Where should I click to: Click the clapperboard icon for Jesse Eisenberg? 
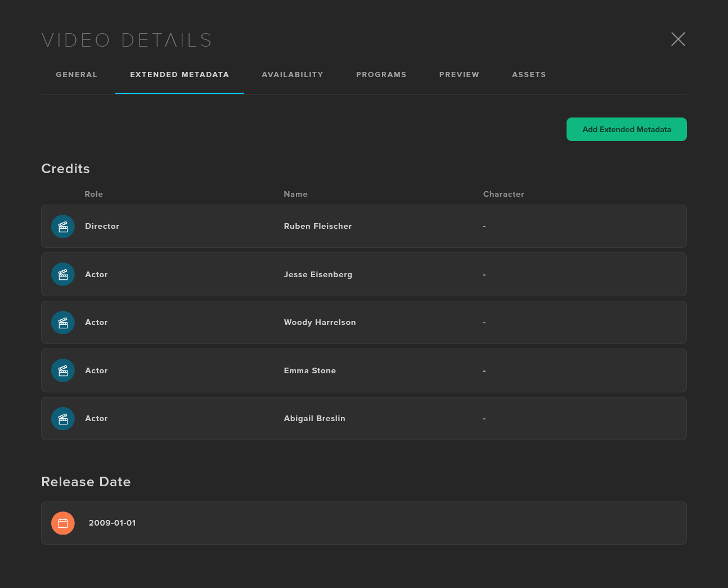click(63, 274)
